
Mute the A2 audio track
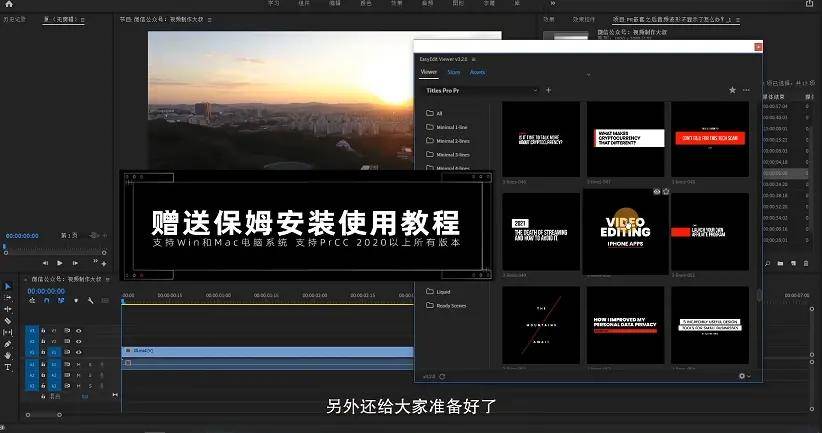[x=79, y=375]
